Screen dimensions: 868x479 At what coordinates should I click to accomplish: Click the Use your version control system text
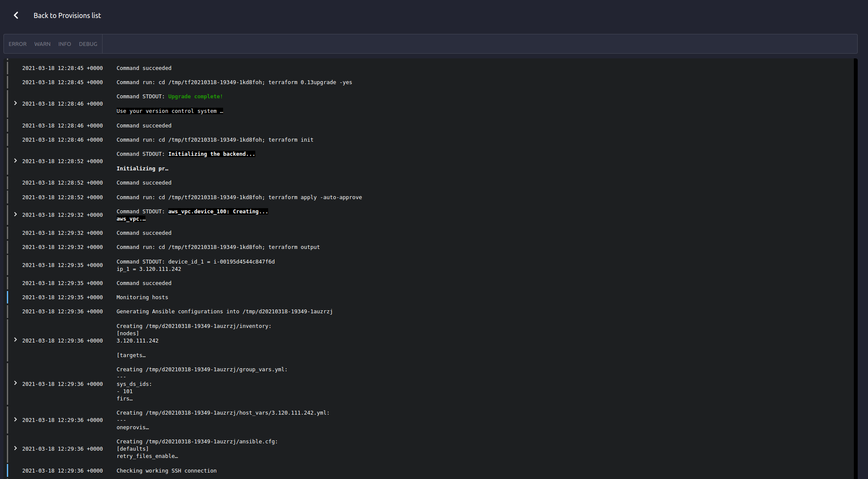(170, 111)
